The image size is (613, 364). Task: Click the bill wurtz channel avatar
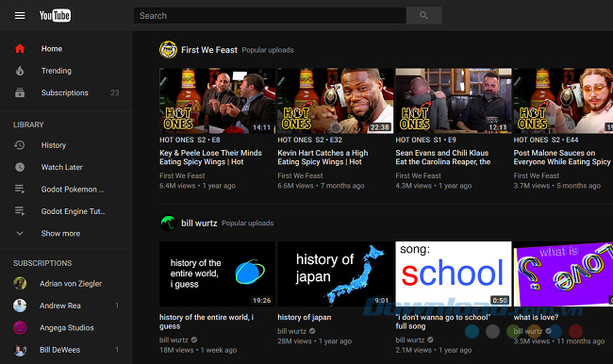[168, 223]
